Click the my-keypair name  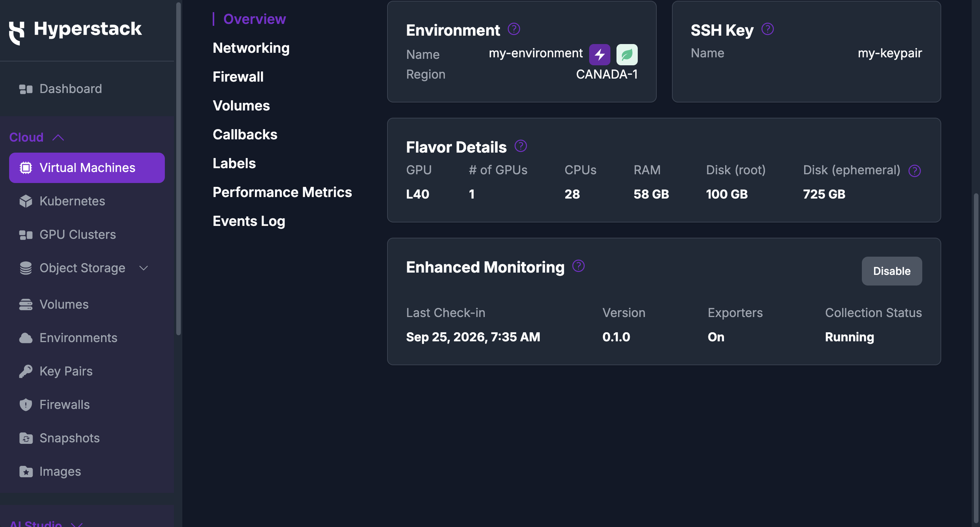(890, 53)
